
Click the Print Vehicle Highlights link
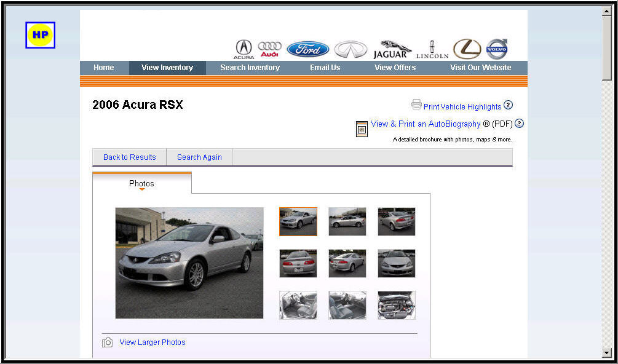462,107
